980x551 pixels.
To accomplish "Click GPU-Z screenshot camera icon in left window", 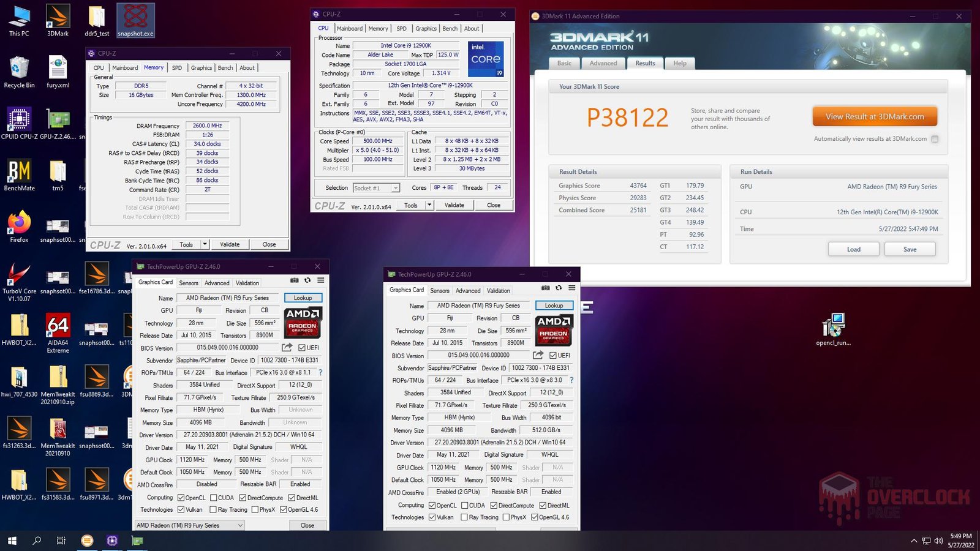I will [295, 280].
